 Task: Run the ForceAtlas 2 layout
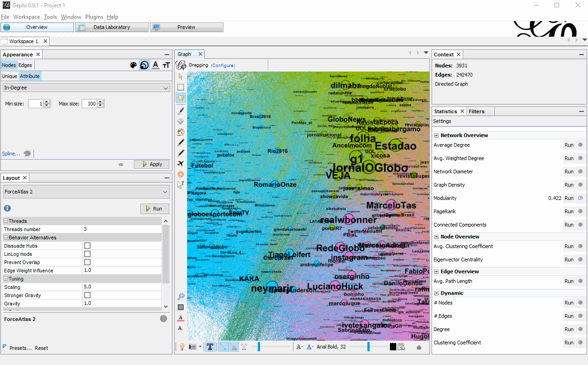pos(155,209)
